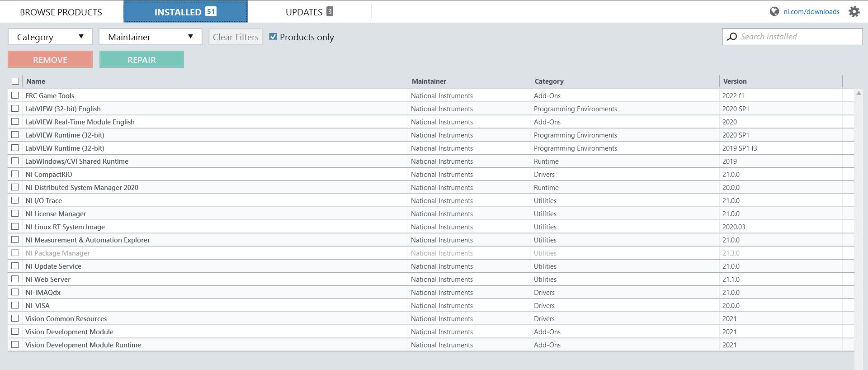
Task: Expand the Category filter dropdown
Action: 50,37
